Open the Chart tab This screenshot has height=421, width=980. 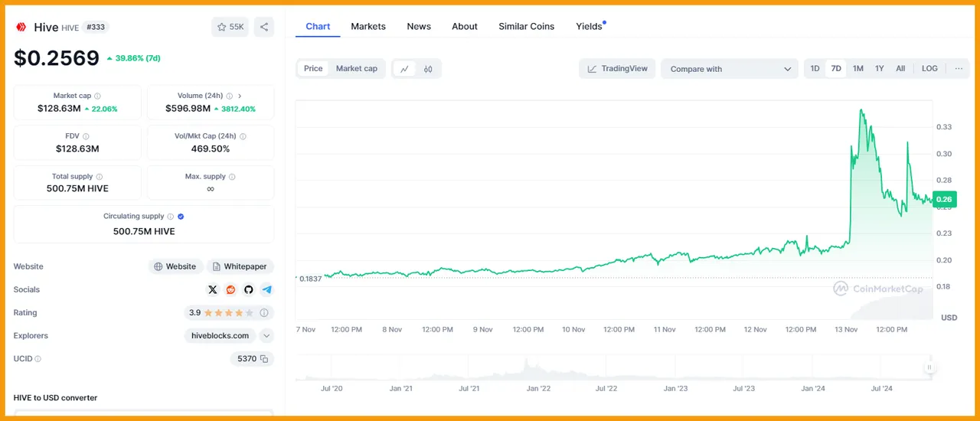click(x=318, y=27)
